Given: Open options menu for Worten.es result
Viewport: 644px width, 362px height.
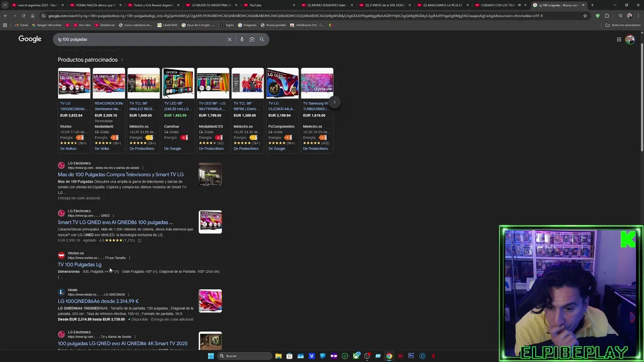Looking at the screenshot, I should click(129, 258).
